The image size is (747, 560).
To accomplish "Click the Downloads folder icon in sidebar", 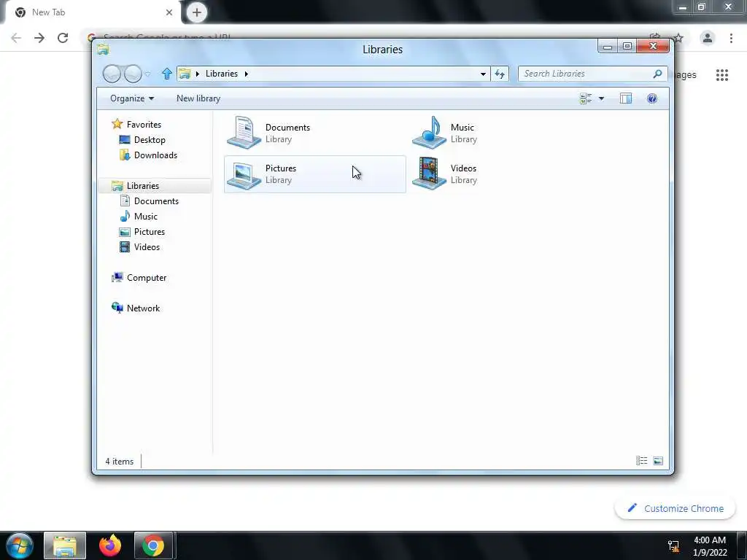I will (125, 155).
